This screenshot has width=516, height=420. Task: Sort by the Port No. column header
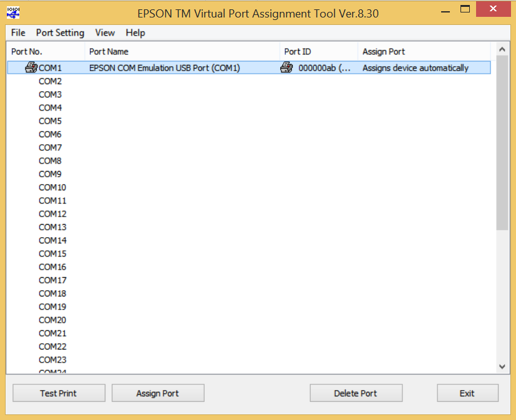click(x=46, y=52)
